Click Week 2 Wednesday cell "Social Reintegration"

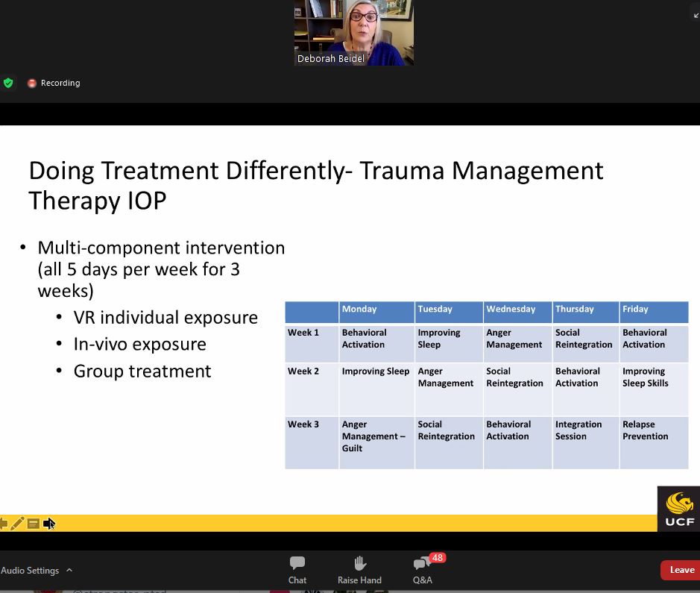[x=518, y=389]
